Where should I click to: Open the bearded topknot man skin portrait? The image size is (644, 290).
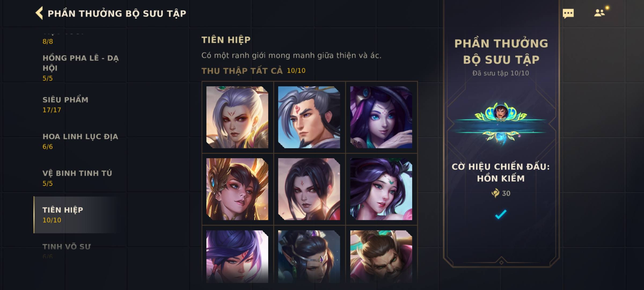(381, 256)
